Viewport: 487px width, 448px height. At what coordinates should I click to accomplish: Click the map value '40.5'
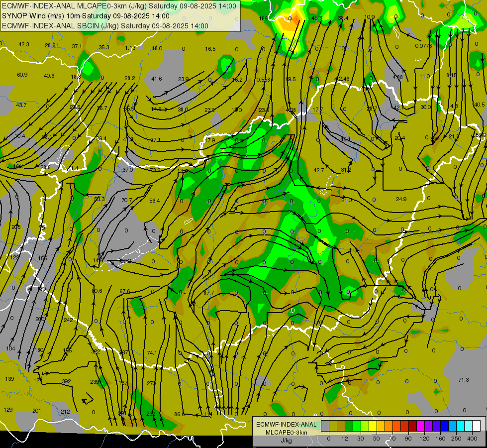(x=479, y=105)
